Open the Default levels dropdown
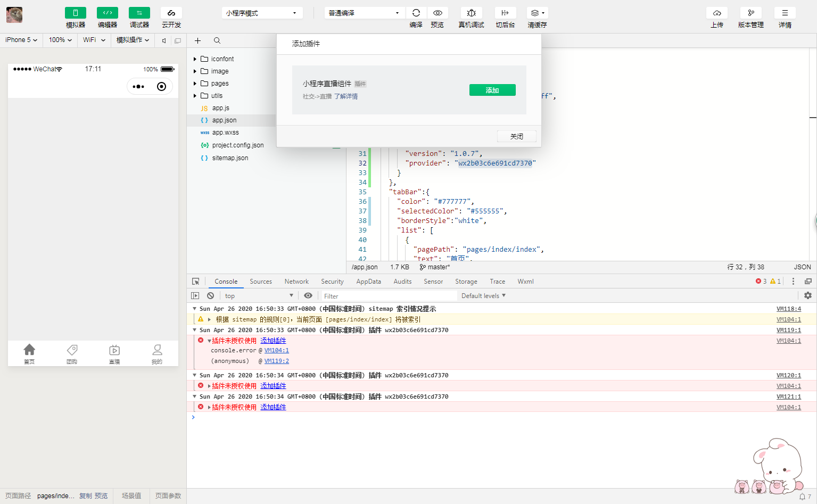Screen dimensions: 817x504 tap(483, 296)
